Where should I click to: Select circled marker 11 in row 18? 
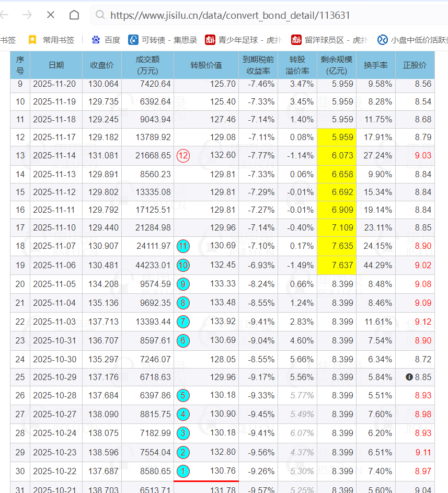pos(183,246)
